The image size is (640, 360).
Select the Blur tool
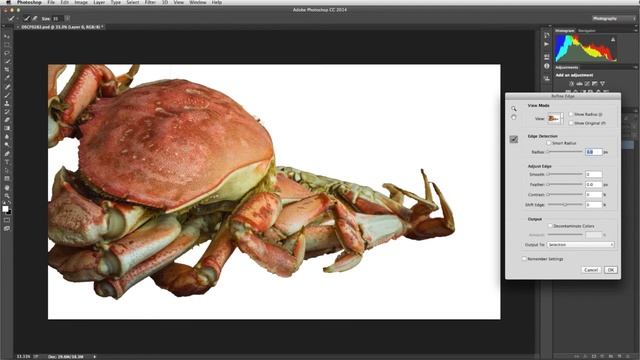coord(7,137)
